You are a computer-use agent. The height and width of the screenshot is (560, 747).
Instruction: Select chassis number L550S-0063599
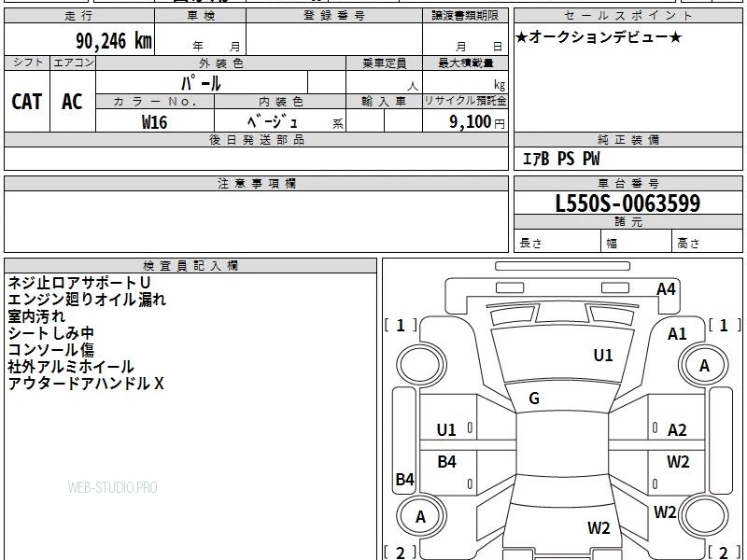(x=627, y=203)
